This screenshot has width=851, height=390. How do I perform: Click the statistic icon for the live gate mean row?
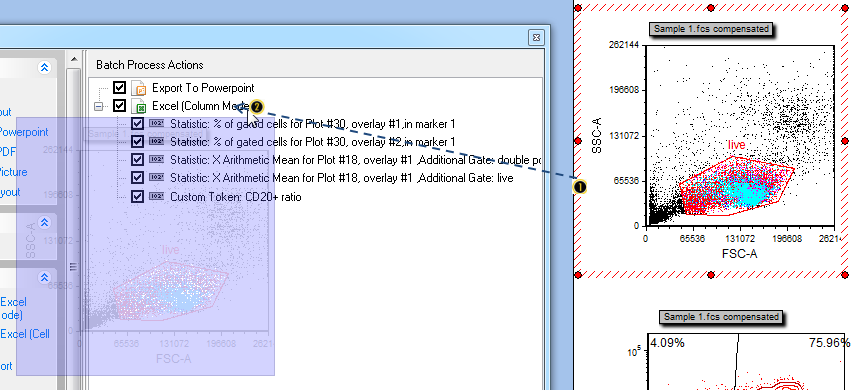(157, 178)
